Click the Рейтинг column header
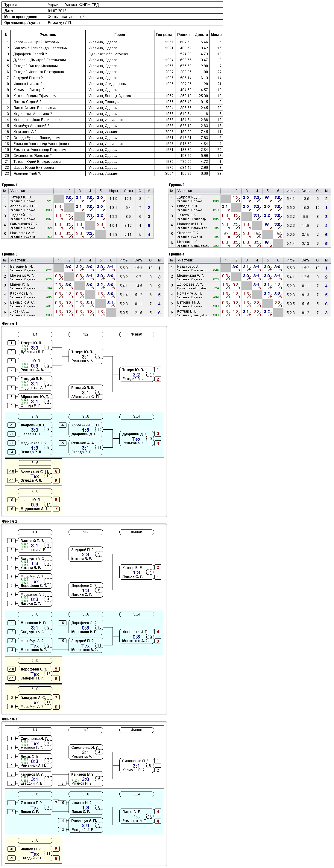Image resolution: width=334 pixels, height=868 pixels. click(184, 34)
